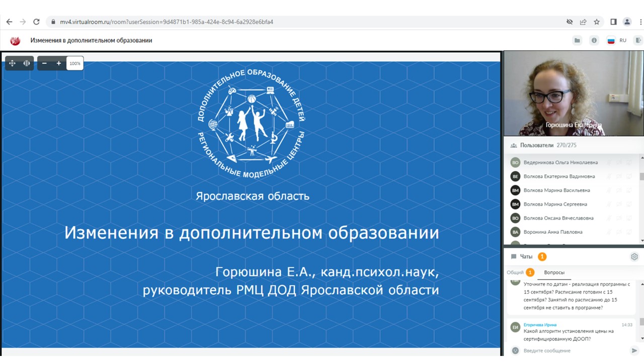Select user Ведерникова Ольга Николаевна
Screen dimensions: 644x362
point(560,162)
